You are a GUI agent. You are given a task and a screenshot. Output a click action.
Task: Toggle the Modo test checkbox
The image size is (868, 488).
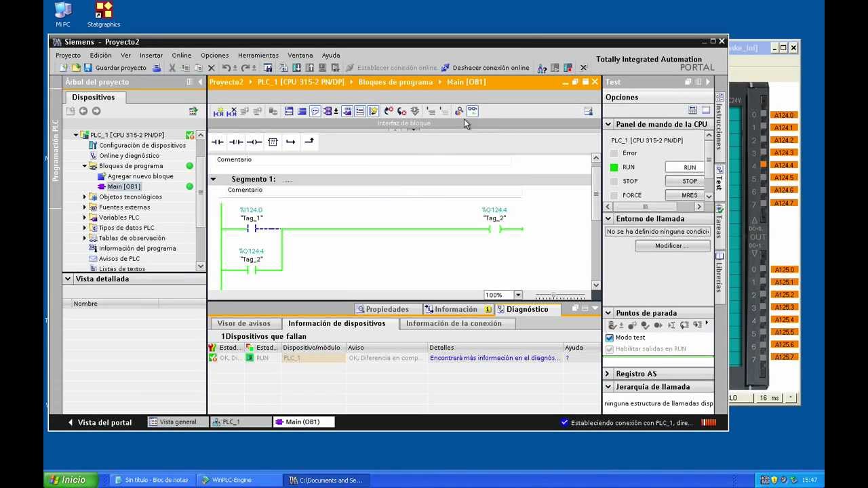click(610, 338)
